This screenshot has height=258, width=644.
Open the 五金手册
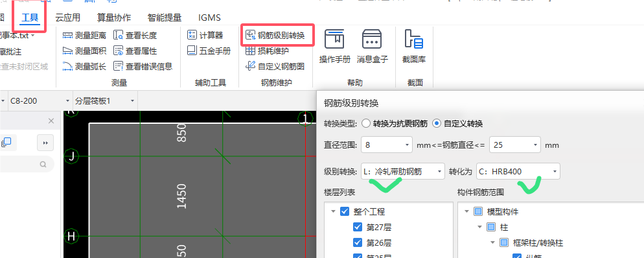click(x=209, y=51)
